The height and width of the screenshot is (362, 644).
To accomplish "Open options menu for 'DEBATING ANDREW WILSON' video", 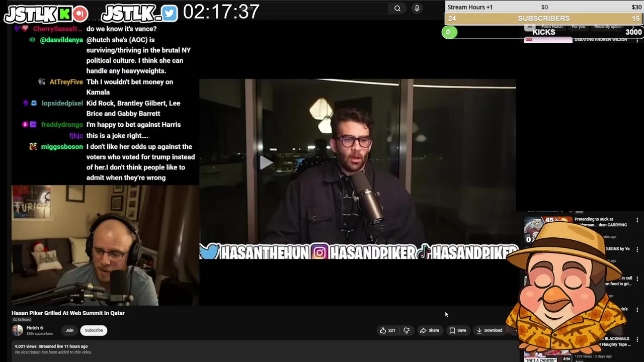I will (x=637, y=39).
